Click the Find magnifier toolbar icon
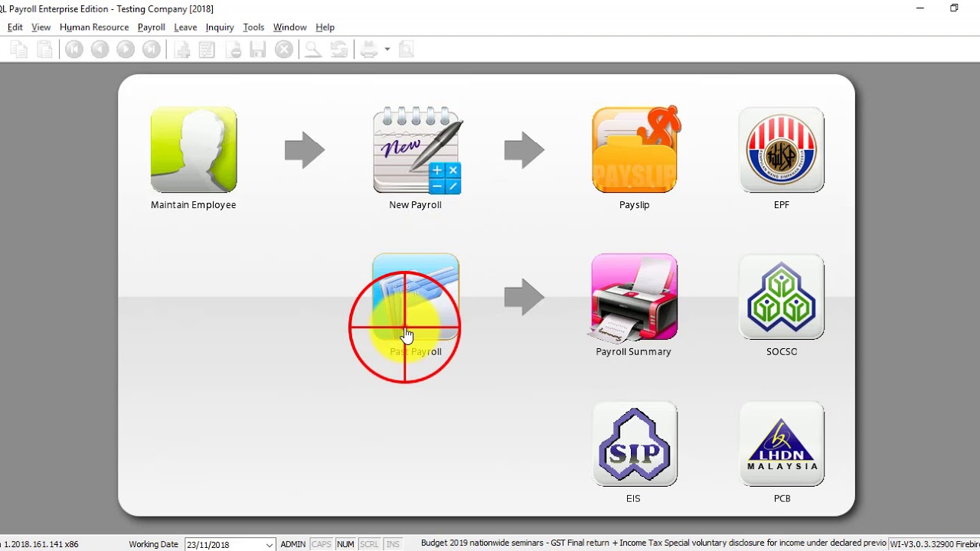 312,50
